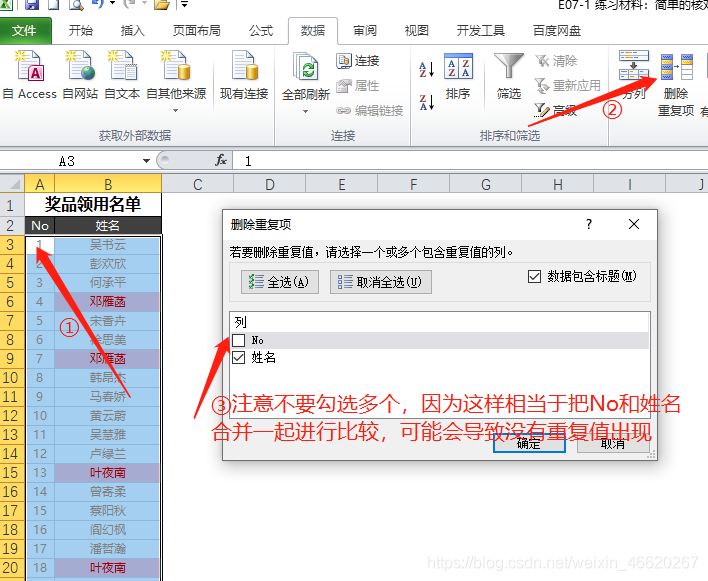708x581 pixels.
Task: Click Cancel (取消) button in dialog
Action: tap(613, 444)
